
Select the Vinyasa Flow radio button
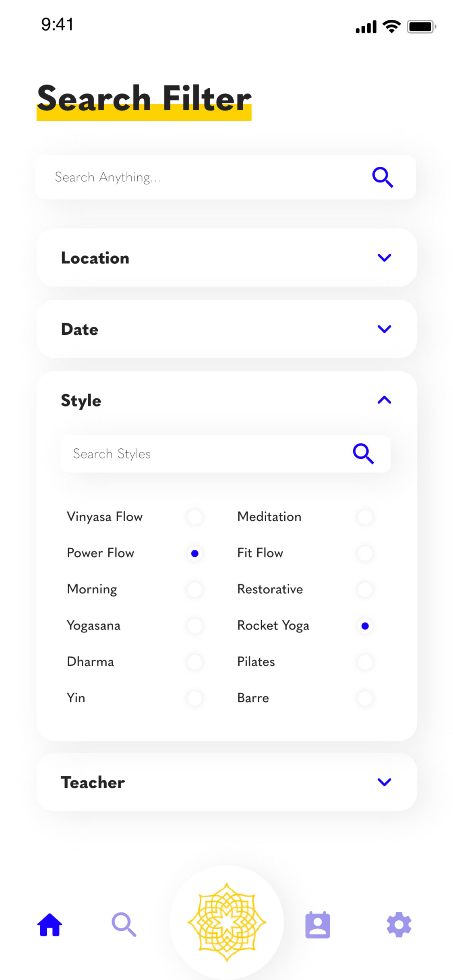[195, 517]
